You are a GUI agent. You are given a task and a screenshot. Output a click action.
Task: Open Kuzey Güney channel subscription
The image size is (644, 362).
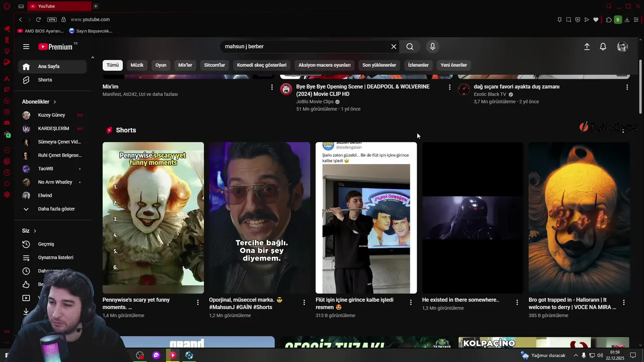coord(53,115)
